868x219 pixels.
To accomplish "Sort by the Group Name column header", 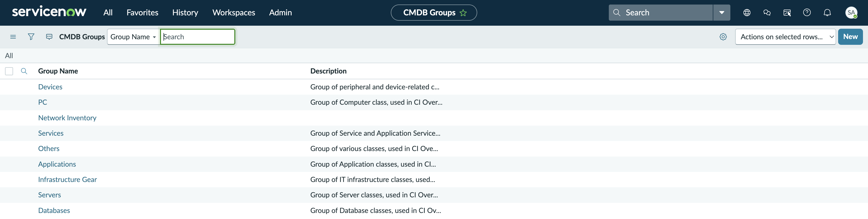I will [x=58, y=71].
